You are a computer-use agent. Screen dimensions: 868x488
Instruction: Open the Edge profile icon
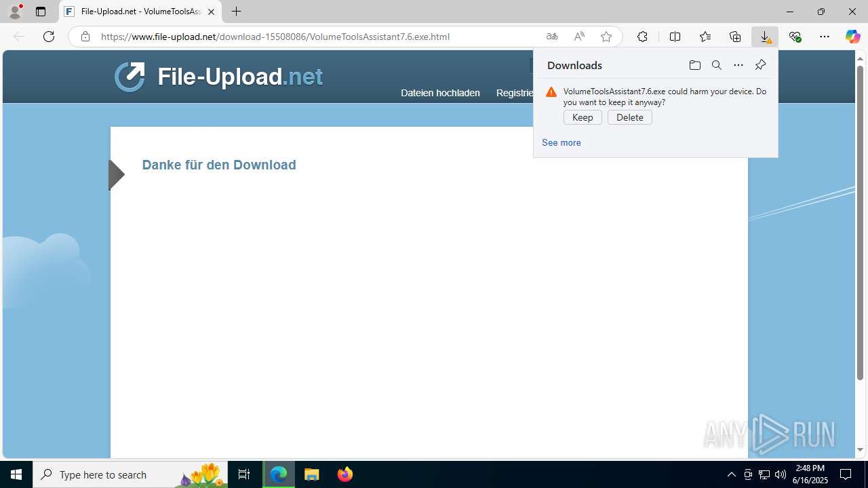15,12
